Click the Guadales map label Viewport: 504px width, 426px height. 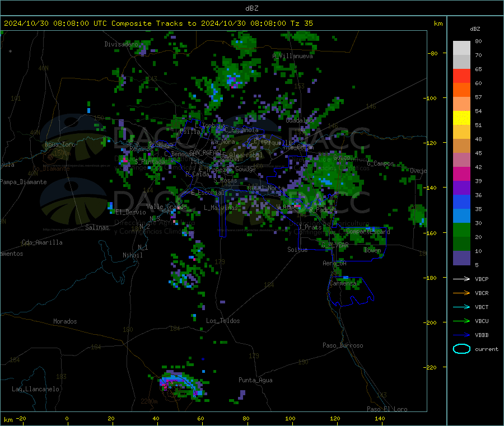point(299,120)
